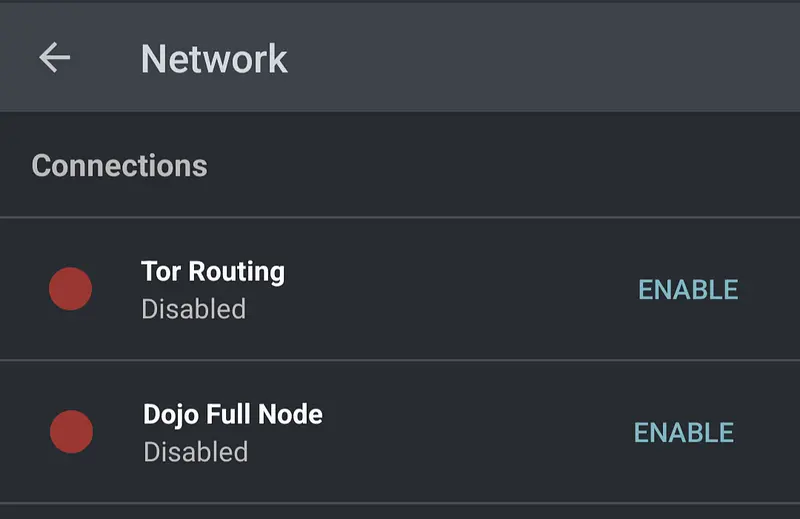Click the Network page title
Image resolution: width=800 pixels, height=519 pixels.
coord(214,59)
